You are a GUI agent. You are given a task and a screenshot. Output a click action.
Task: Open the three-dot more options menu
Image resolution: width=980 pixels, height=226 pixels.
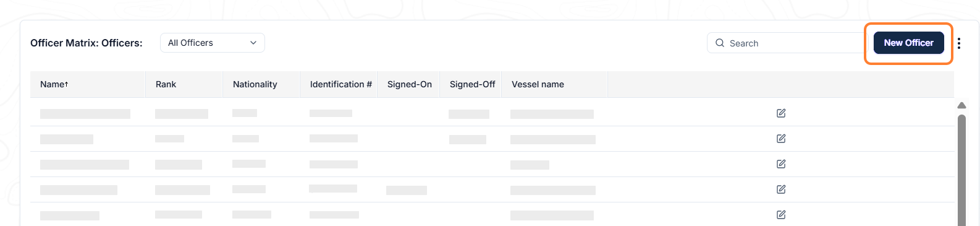click(x=959, y=43)
